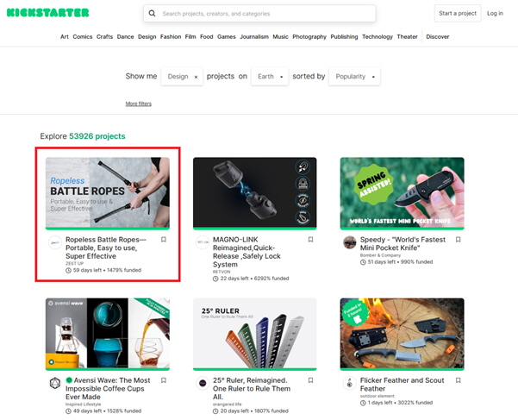Open the Design category in navigation
This screenshot has height=420, width=518.
point(147,37)
